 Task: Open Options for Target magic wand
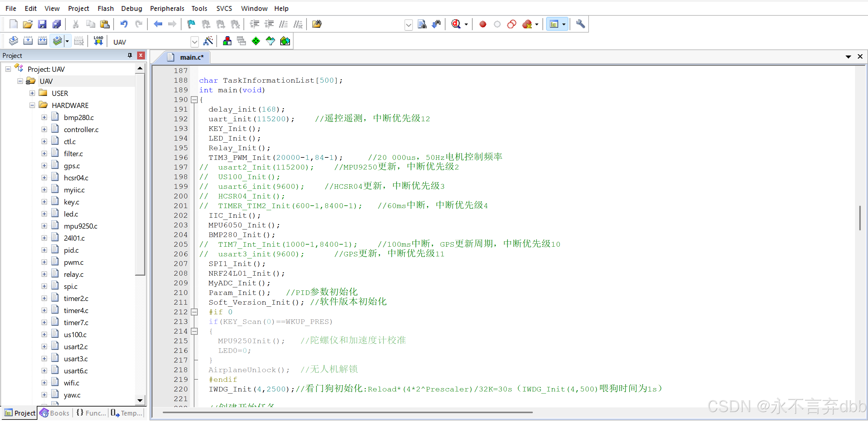tap(208, 41)
